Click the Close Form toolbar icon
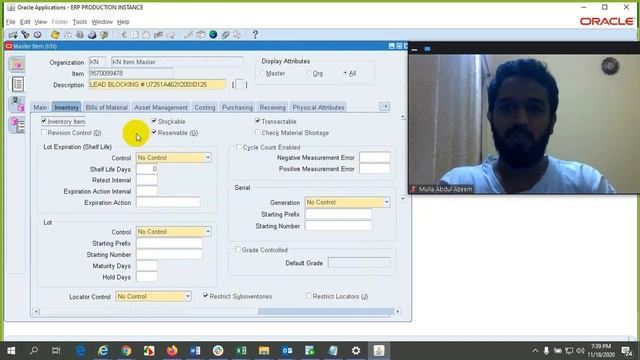Image resolution: width=640 pixels, height=360 pixels. [104, 35]
